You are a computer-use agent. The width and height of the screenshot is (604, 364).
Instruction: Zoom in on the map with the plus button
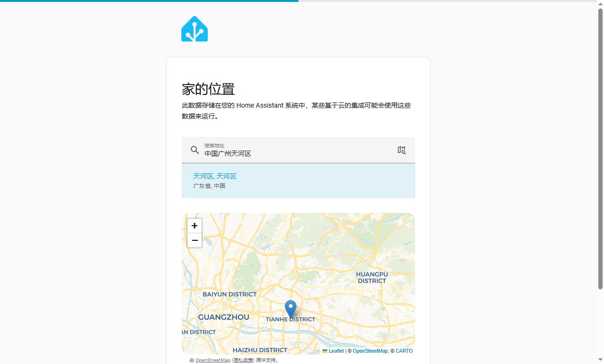(195, 226)
